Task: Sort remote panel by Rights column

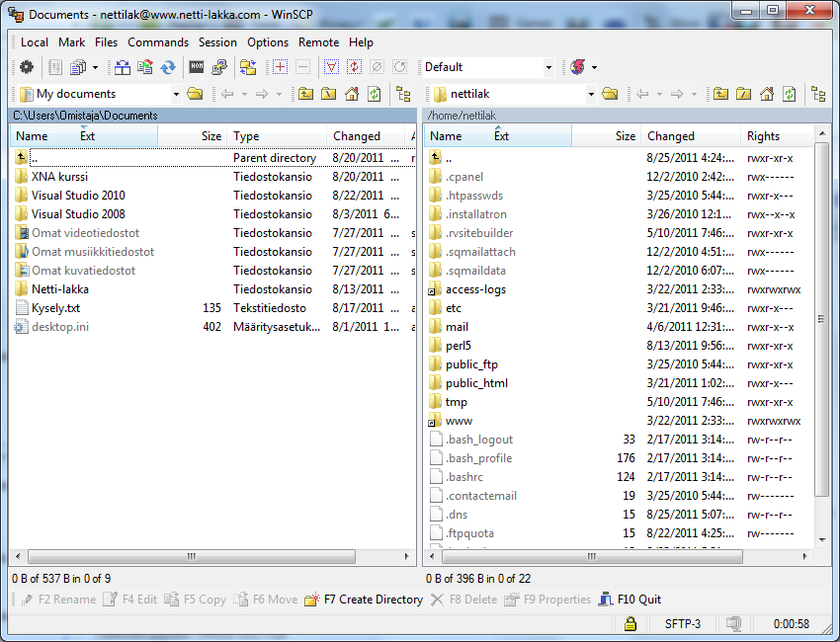Action: click(777, 136)
